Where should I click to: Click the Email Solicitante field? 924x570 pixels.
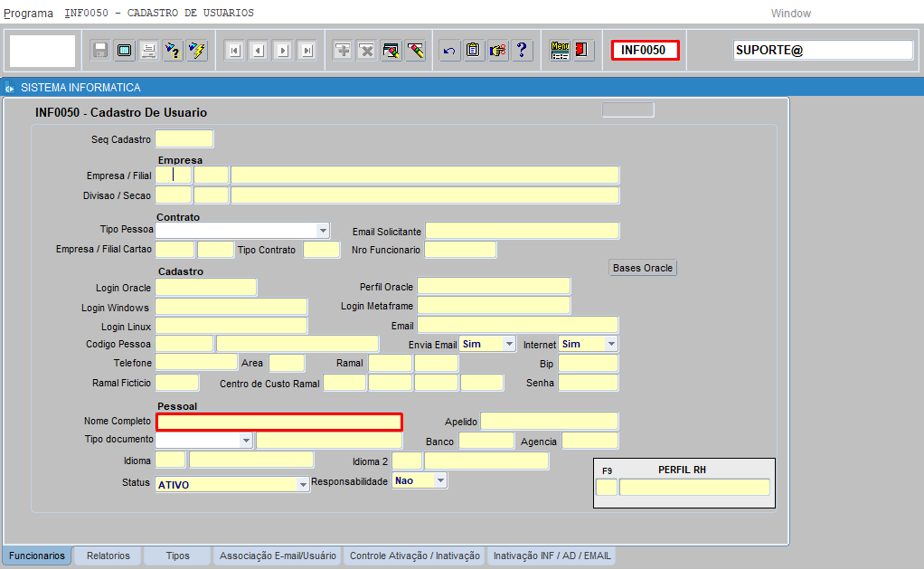coord(522,231)
